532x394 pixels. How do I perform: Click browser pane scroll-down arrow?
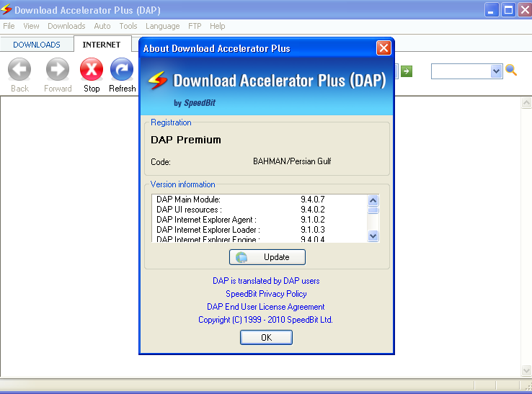click(526, 370)
